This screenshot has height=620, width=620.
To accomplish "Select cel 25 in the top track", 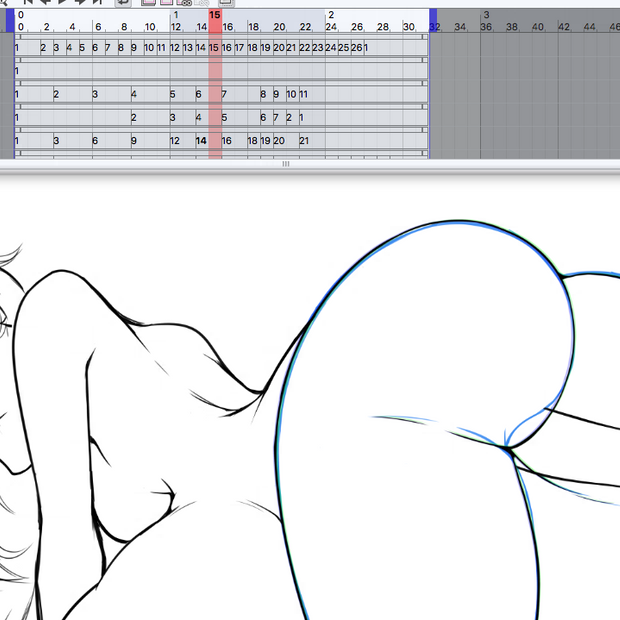I will click(x=344, y=48).
